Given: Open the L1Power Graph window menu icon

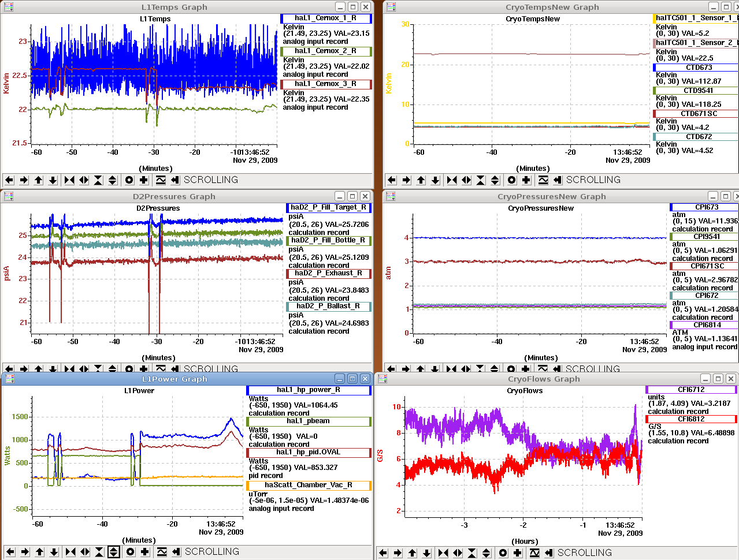Looking at the screenshot, I should click(9, 379).
